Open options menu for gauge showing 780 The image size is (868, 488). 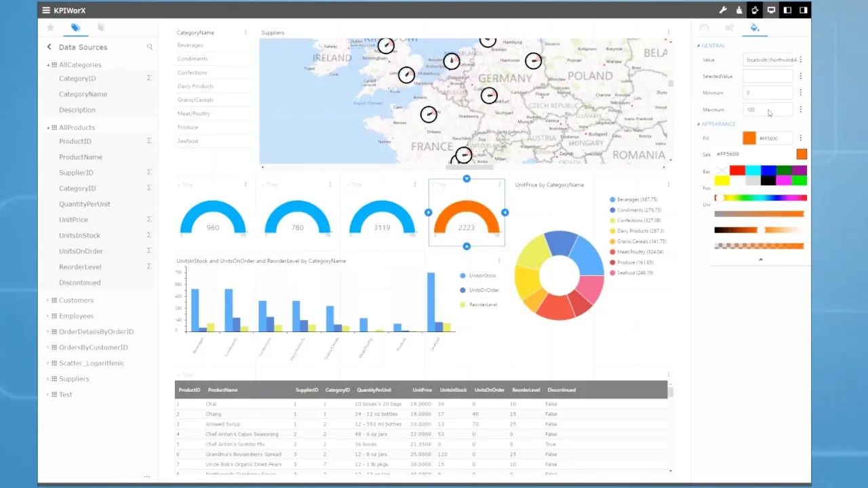click(x=330, y=184)
